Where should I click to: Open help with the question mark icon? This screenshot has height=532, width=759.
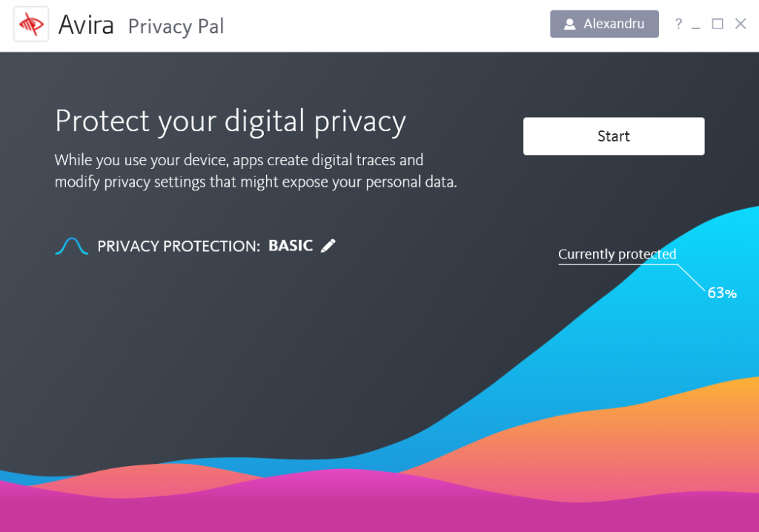point(677,24)
